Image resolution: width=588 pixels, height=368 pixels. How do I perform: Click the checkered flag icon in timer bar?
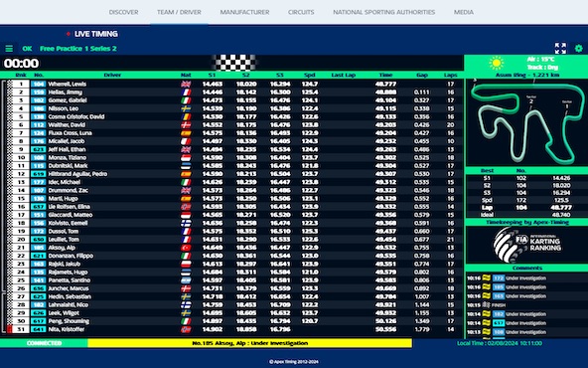pyautogui.click(x=234, y=63)
